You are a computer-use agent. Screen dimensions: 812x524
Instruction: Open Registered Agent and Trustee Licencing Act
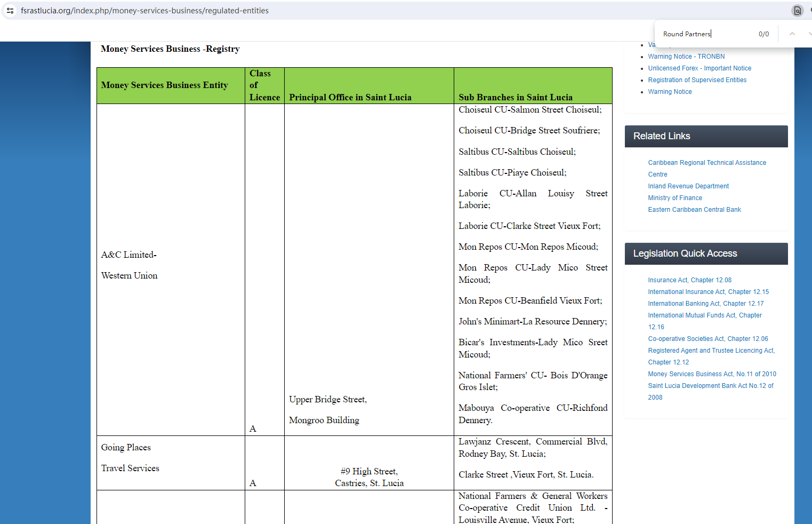[x=711, y=351]
